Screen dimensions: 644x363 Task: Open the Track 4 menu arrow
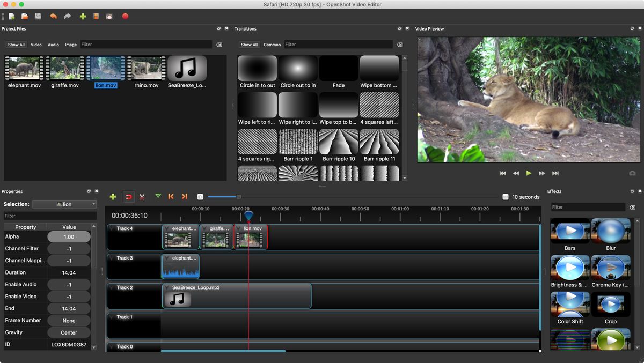112,228
